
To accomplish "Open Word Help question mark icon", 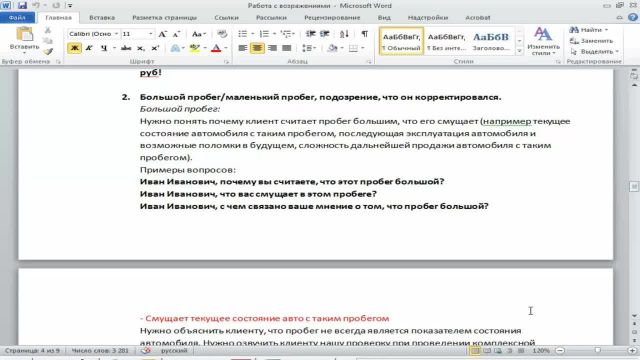I will point(633,17).
